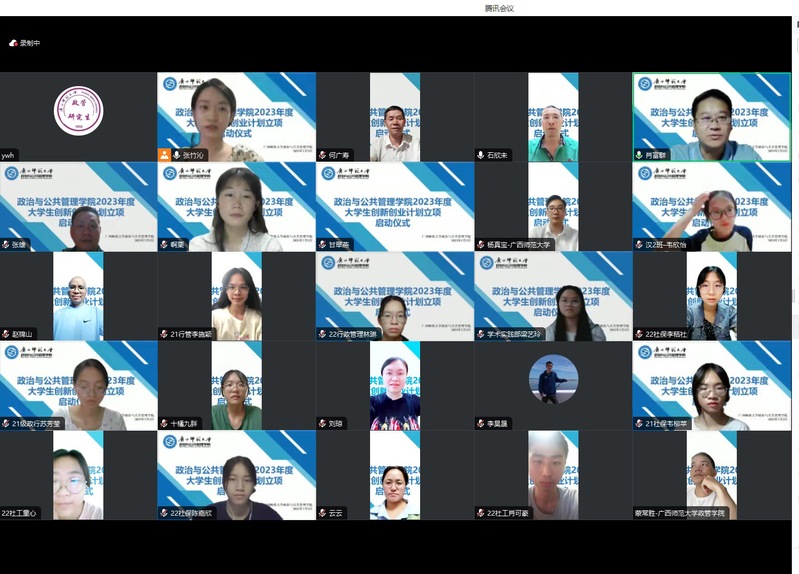The width and height of the screenshot is (799, 574).
Task: Click the mic icon beside 汉2班-韦欣怡
Action: (639, 244)
